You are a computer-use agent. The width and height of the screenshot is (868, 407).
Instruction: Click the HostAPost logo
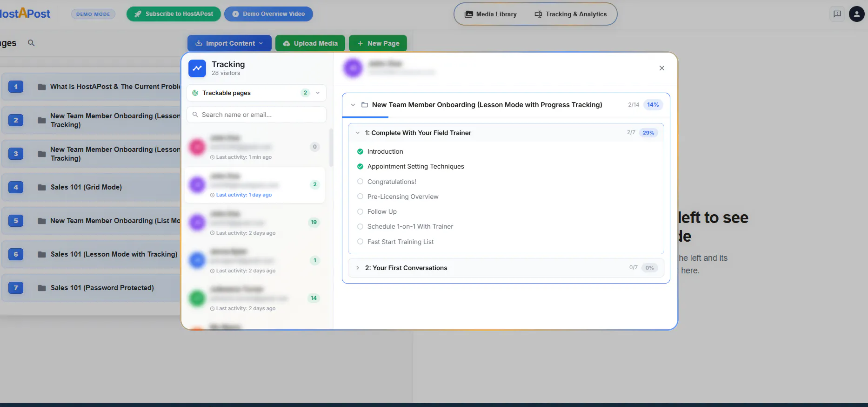point(25,14)
